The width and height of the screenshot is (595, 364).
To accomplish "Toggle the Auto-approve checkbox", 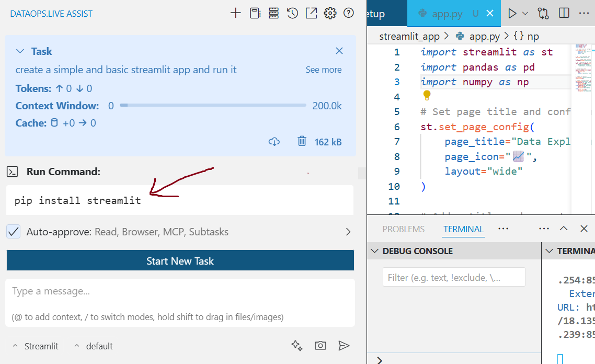I will 14,232.
